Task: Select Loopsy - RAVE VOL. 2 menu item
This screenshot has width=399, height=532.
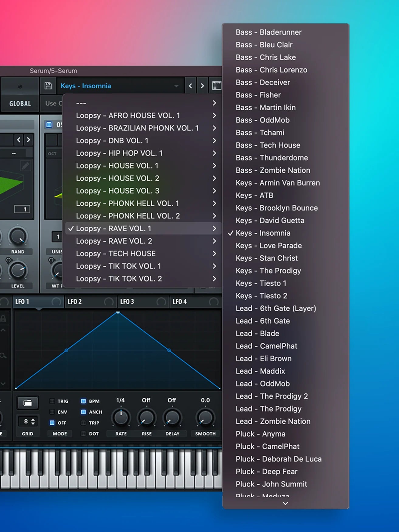Action: coord(143,241)
